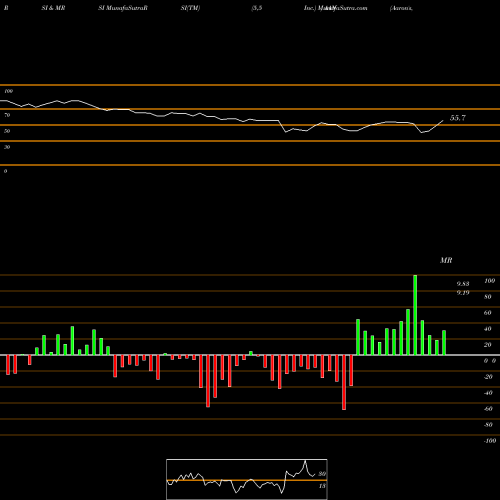Click the MR axis label -100
Image resolution: width=500 pixels, height=500 pixels.
tap(489, 441)
